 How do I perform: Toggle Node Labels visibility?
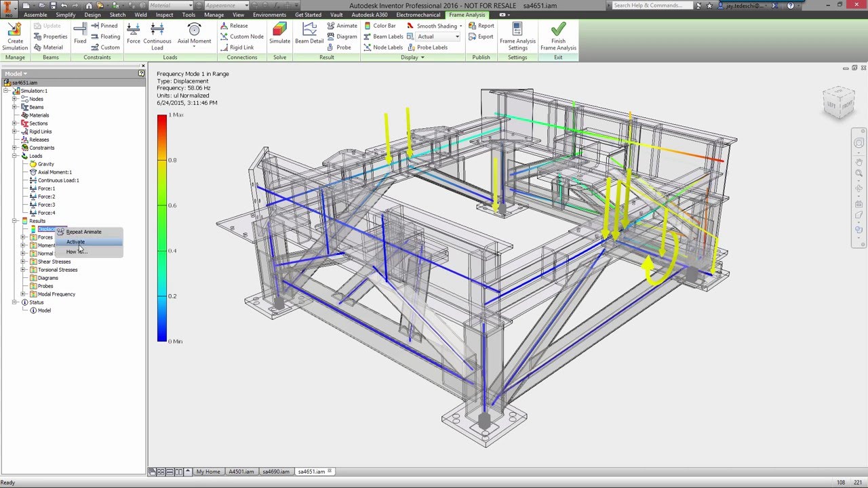383,47
